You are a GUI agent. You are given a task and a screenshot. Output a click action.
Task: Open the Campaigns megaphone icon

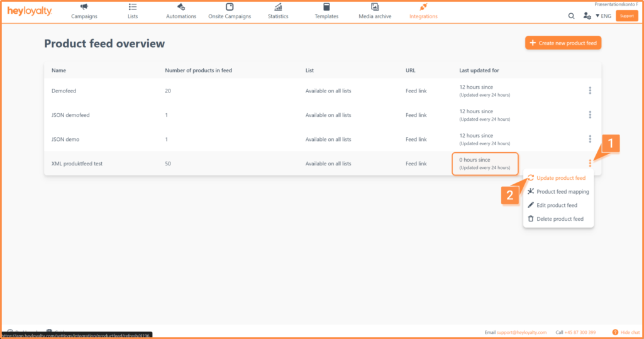coord(84,7)
